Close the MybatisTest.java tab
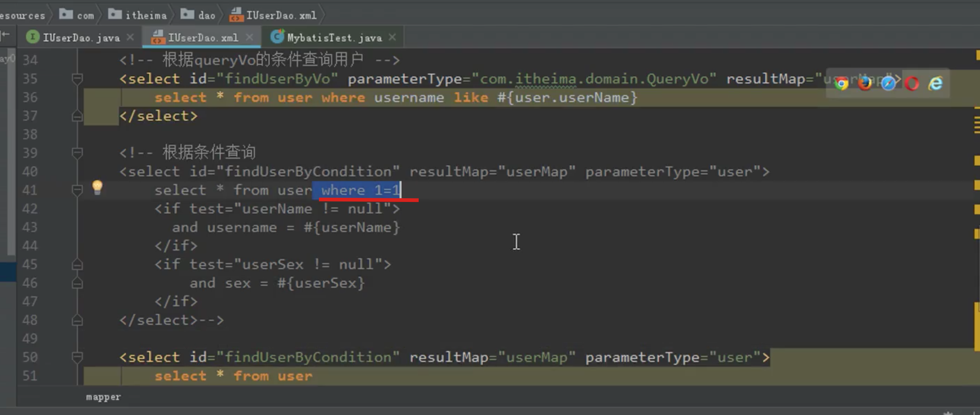The height and width of the screenshot is (415, 980). pyautogui.click(x=392, y=37)
